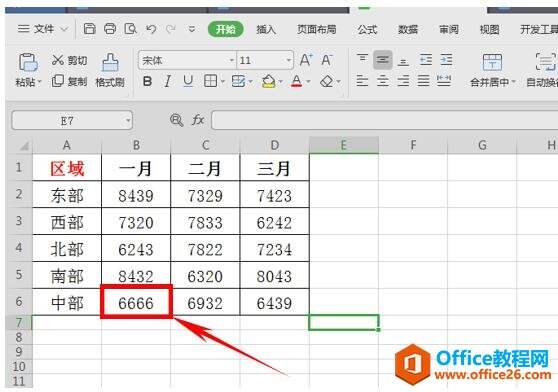Click into the formula bar
This screenshot has width=558, height=392.
[385, 120]
